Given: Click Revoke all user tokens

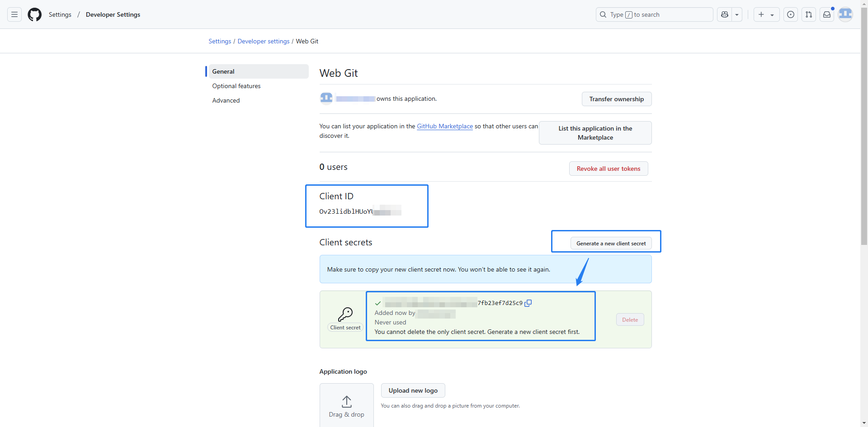Looking at the screenshot, I should coord(608,169).
